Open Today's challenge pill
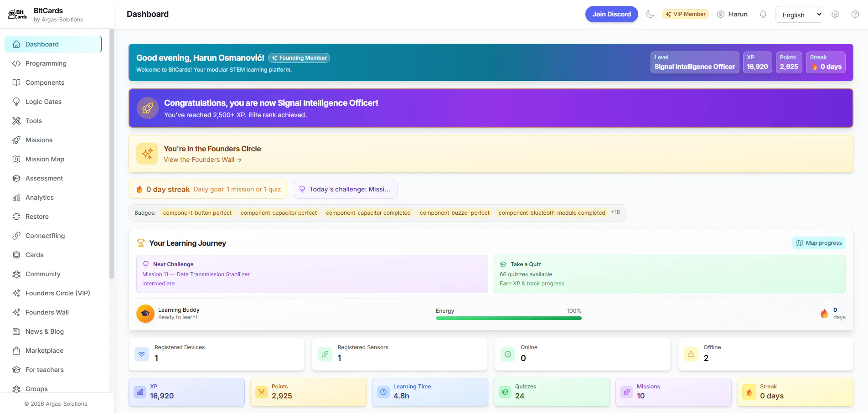Viewport: 868px width, 413px height. pyautogui.click(x=345, y=189)
